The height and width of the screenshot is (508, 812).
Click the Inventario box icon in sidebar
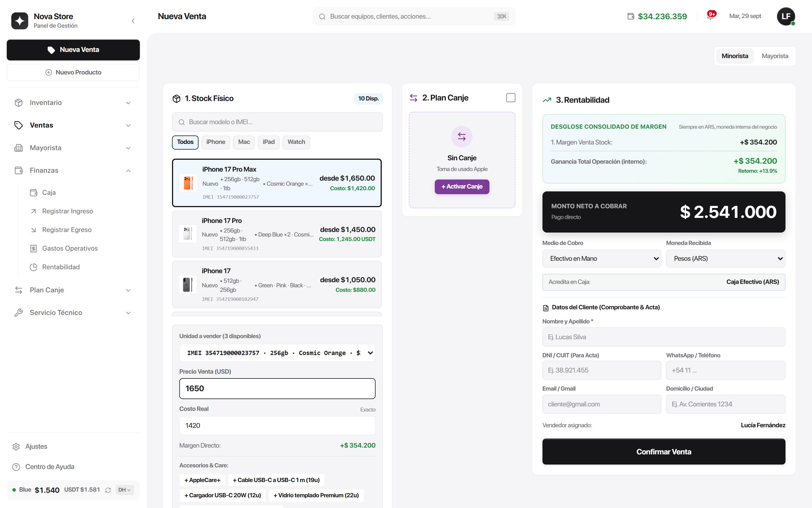[18, 103]
